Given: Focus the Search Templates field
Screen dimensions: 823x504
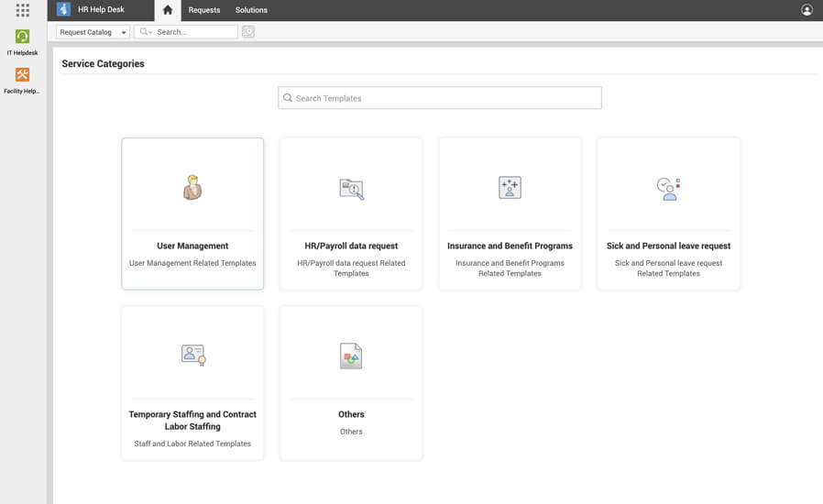Looking at the screenshot, I should [x=440, y=98].
